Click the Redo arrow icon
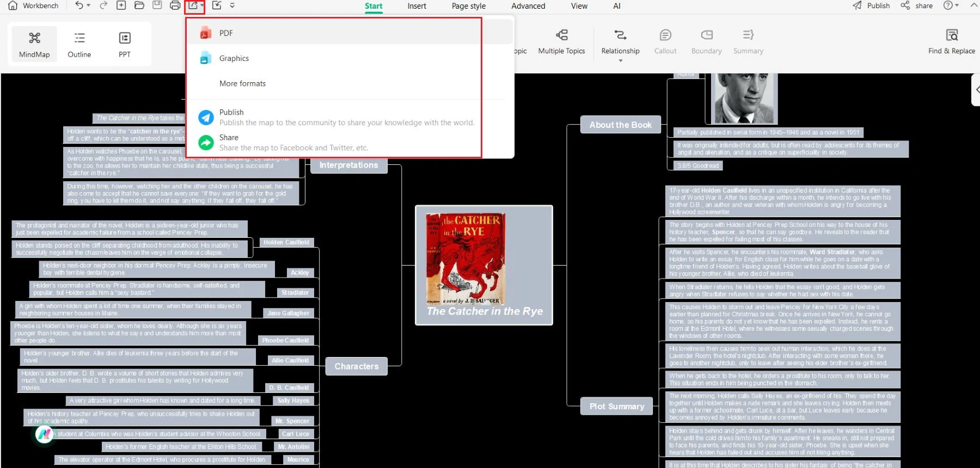980x468 pixels. tap(103, 5)
